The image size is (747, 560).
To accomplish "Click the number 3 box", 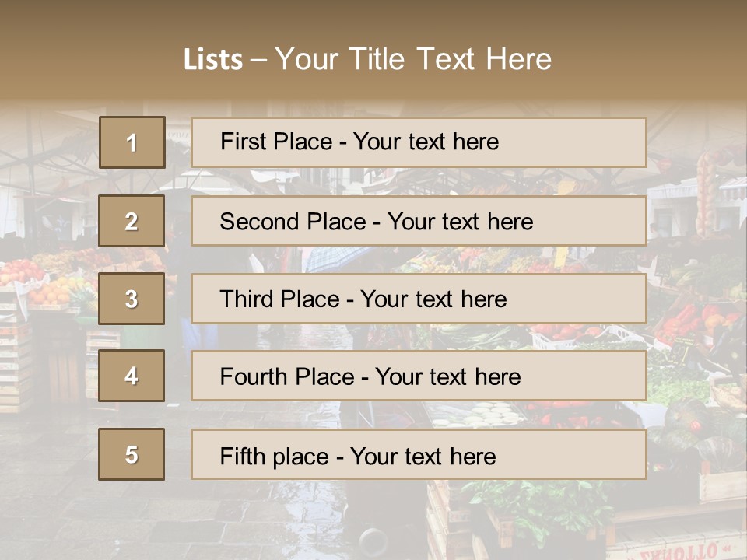I will (x=132, y=299).
